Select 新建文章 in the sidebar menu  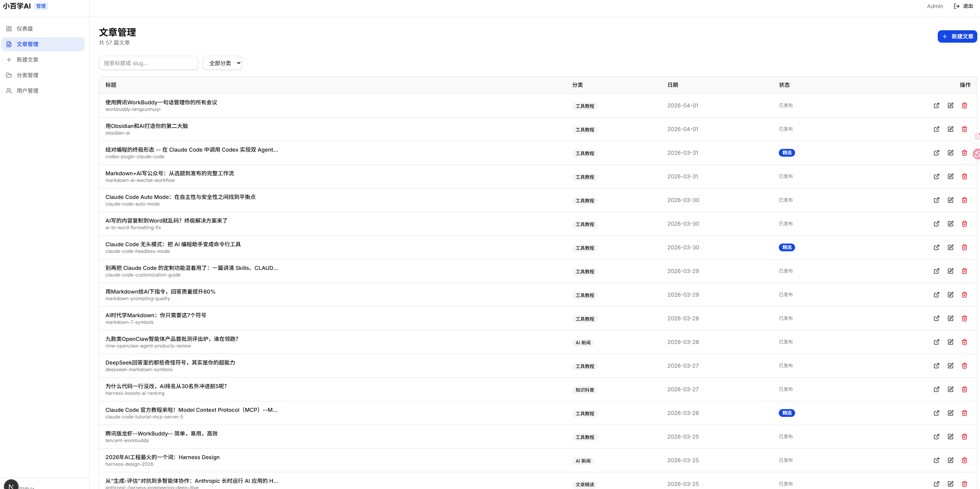tap(27, 60)
